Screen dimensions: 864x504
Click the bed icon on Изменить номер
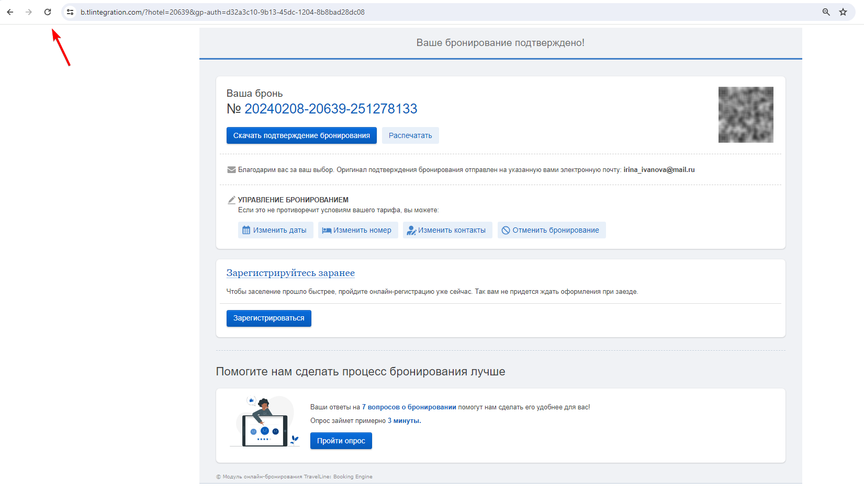[327, 231]
